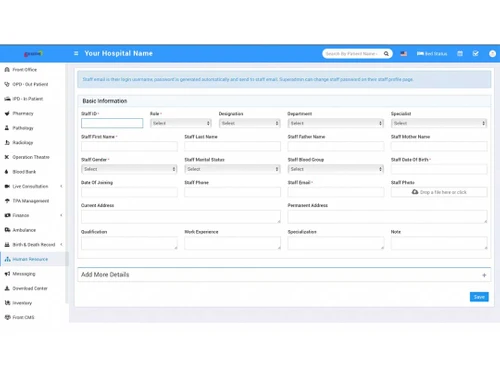The width and height of the screenshot is (500, 375).
Task: Click the Save button
Action: 479,297
